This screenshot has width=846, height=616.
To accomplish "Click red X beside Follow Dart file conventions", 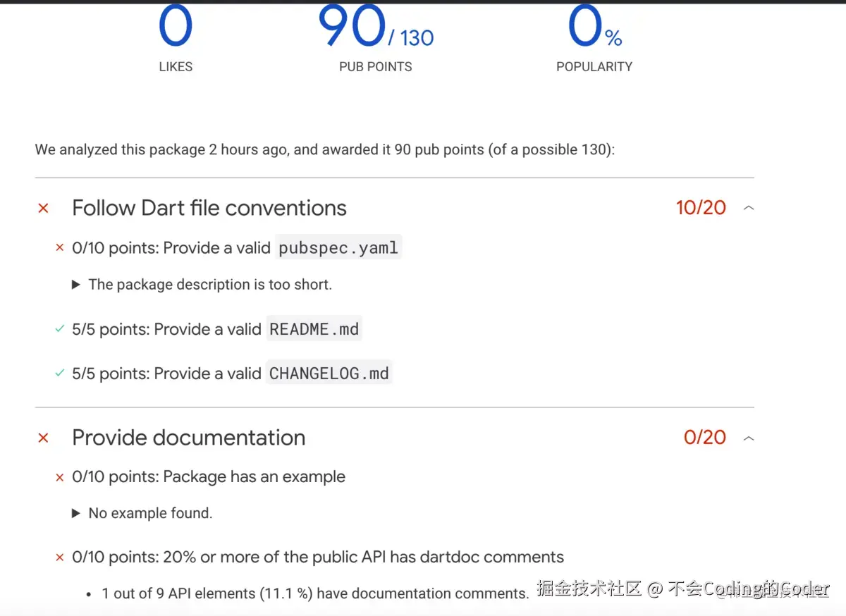I will pos(44,208).
